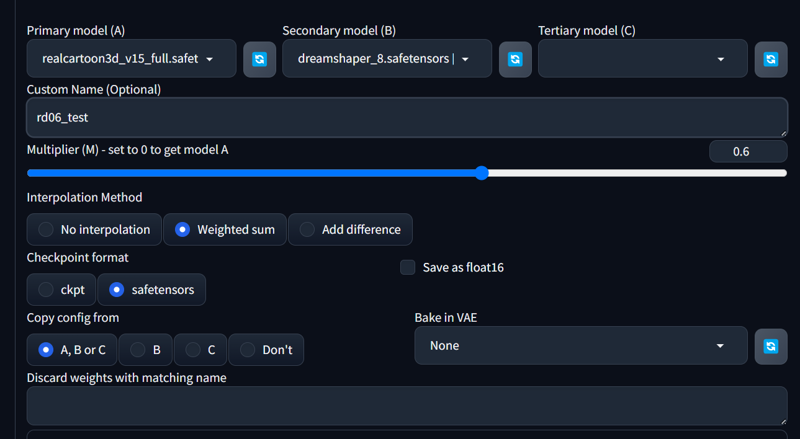Open the Tertiary model (C) dropdown
Image resolution: width=800 pixels, height=439 pixels.
coord(643,59)
